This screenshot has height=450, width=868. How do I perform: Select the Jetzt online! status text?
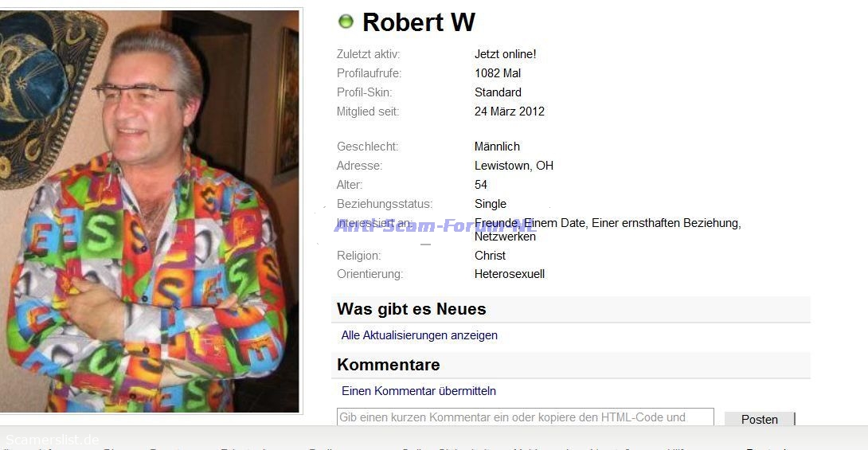pos(505,54)
